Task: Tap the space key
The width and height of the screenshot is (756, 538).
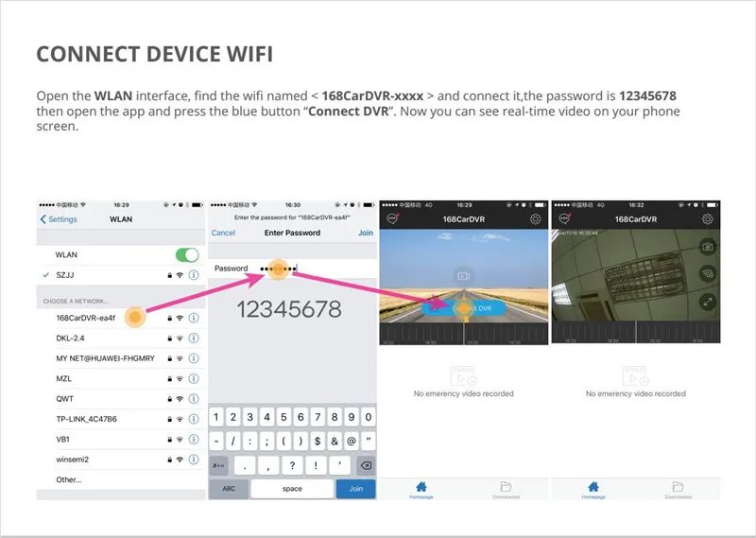Action: pyautogui.click(x=292, y=489)
